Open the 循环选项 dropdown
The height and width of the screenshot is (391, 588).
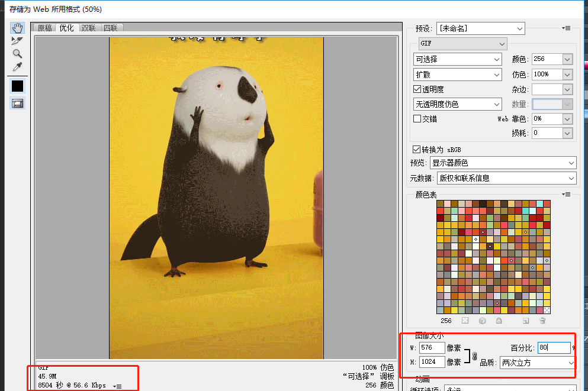510,388
